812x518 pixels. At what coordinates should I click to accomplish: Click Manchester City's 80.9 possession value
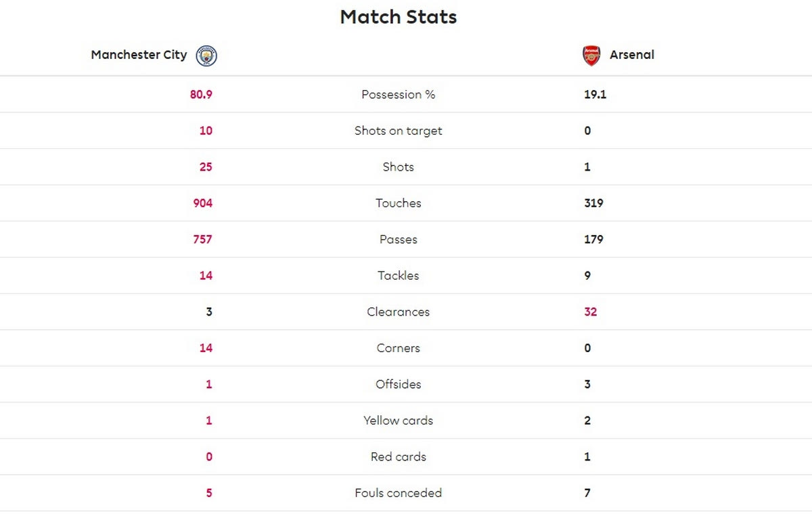201,95
